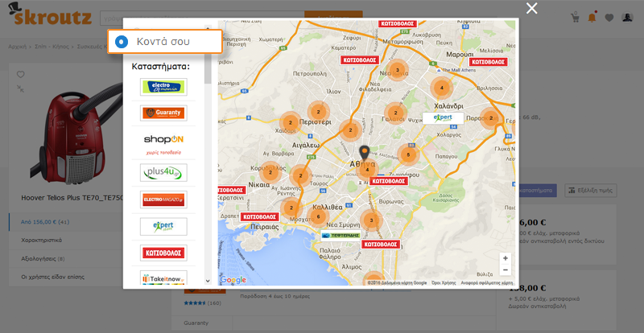Click the black location pin at Αθήνα
This screenshot has height=333, width=644.
click(x=365, y=152)
